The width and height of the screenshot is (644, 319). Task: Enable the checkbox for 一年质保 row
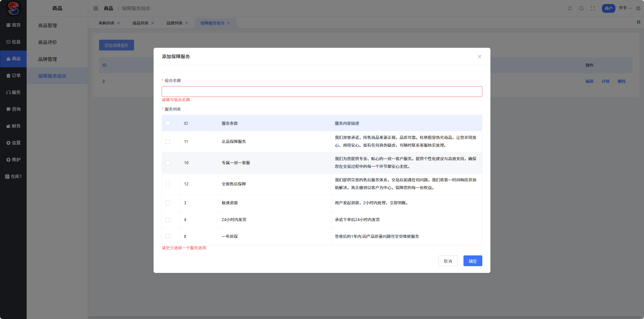point(168,237)
